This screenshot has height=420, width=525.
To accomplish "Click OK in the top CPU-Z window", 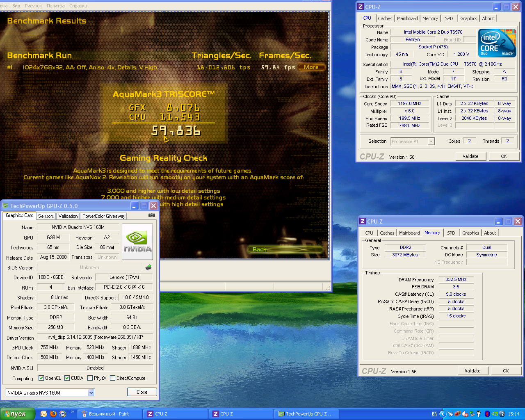I will tap(504, 156).
